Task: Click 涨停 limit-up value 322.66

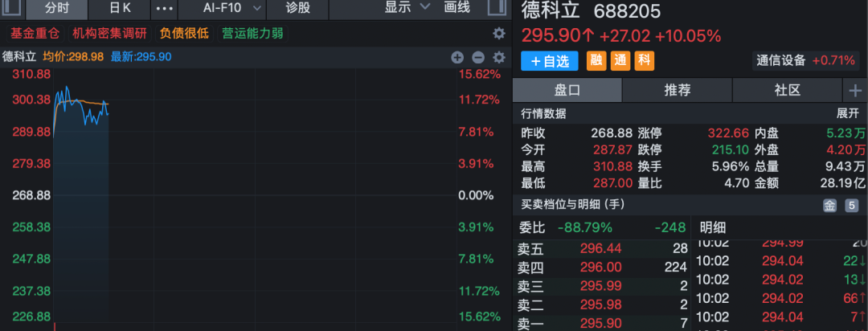Action: pos(728,133)
